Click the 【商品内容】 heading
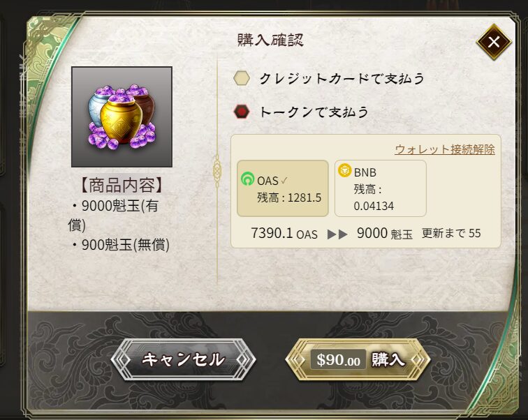This screenshot has height=420, width=528. click(x=122, y=186)
